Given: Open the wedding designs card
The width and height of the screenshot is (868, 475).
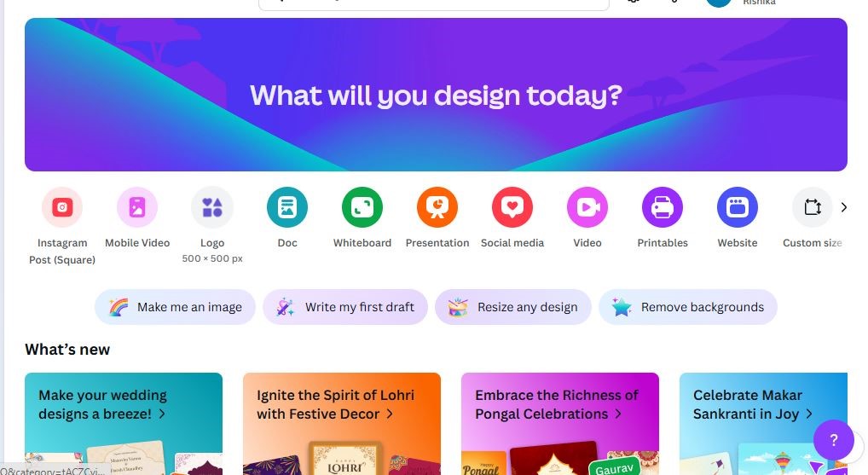Looking at the screenshot, I should 124,424.
